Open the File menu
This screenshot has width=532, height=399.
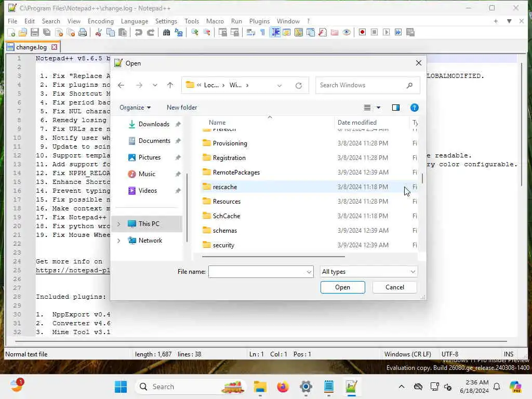12,21
